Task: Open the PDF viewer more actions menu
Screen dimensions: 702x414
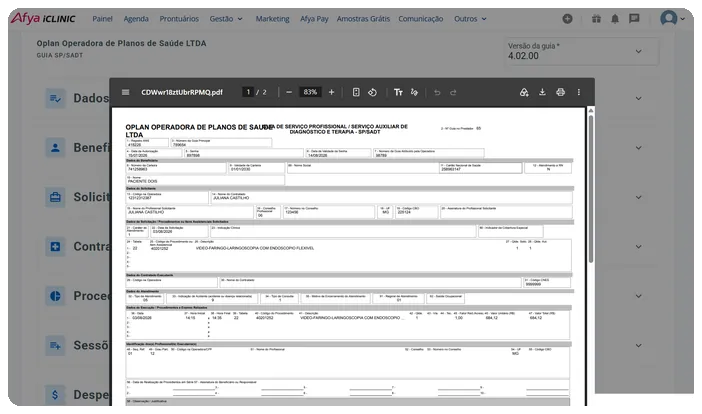Action: pos(578,92)
